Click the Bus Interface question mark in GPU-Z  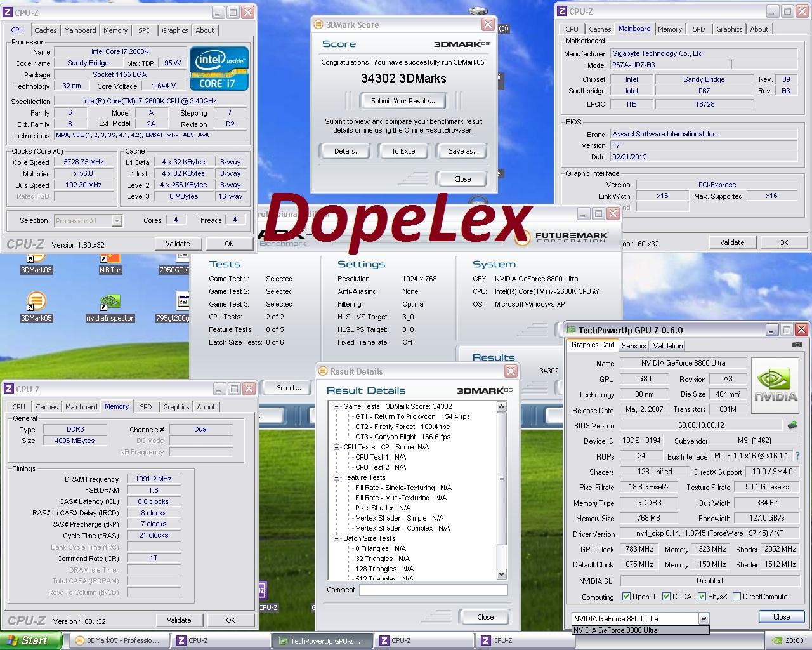click(797, 456)
